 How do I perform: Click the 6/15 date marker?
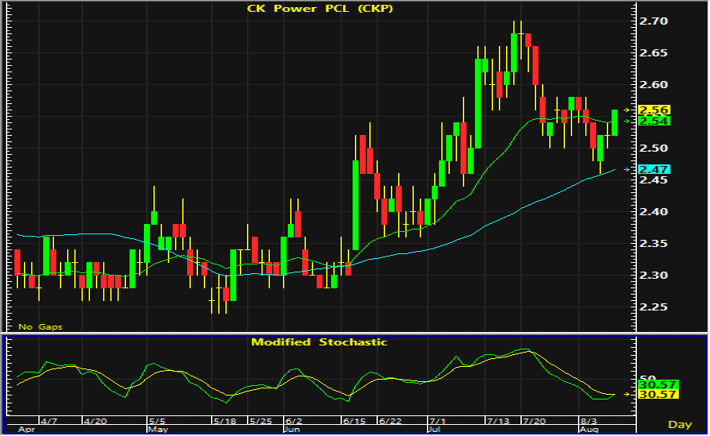(354, 421)
